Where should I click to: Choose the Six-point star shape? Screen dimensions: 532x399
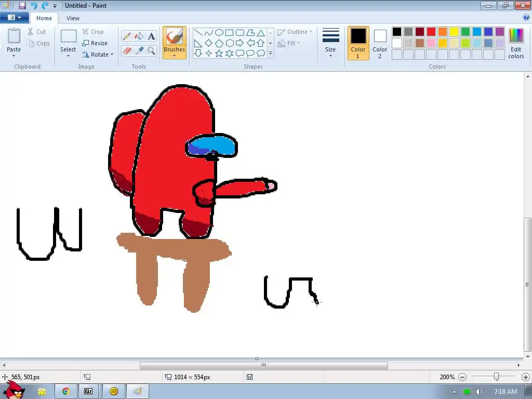click(230, 54)
